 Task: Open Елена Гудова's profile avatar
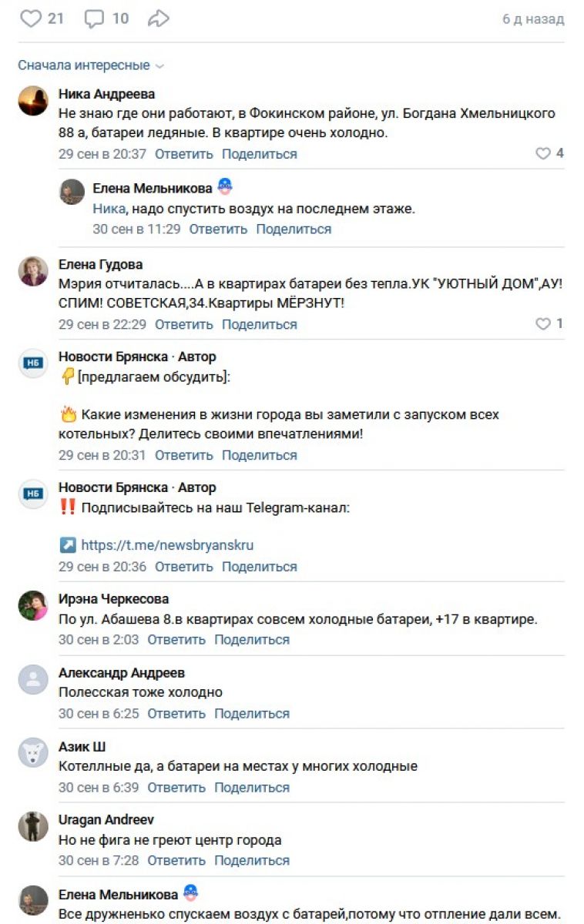[33, 271]
